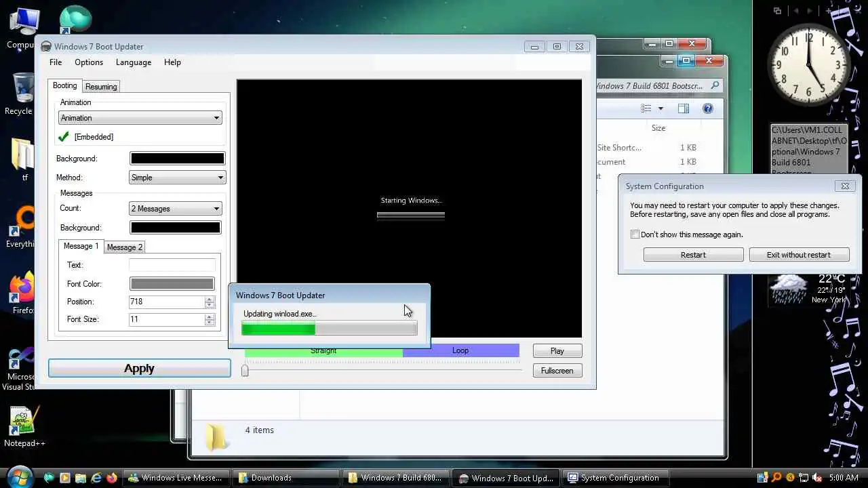Open the Animation dropdown
This screenshot has height=488, width=868.
coord(140,118)
